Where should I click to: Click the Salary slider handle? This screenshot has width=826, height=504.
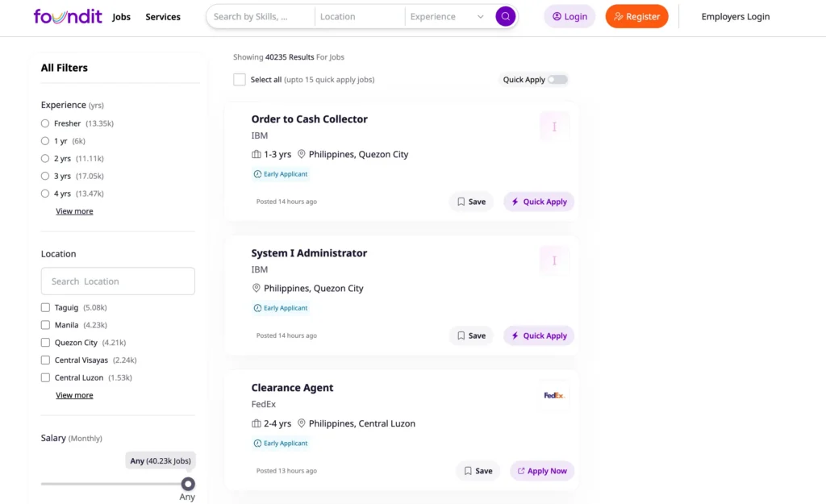click(188, 484)
